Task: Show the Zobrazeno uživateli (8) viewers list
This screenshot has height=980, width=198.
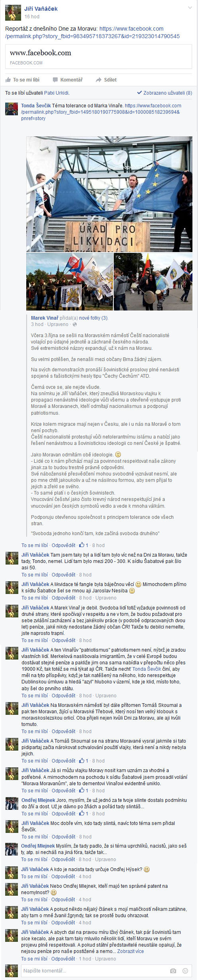Action: tap(165, 93)
